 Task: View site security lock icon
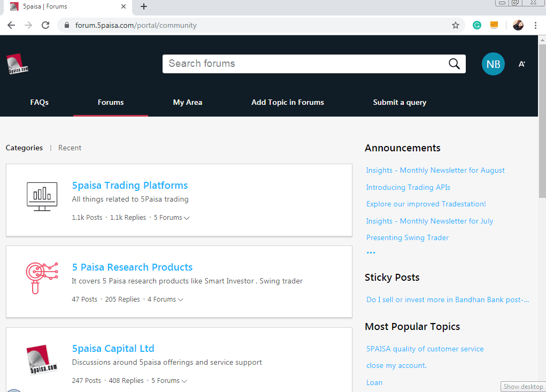point(67,25)
